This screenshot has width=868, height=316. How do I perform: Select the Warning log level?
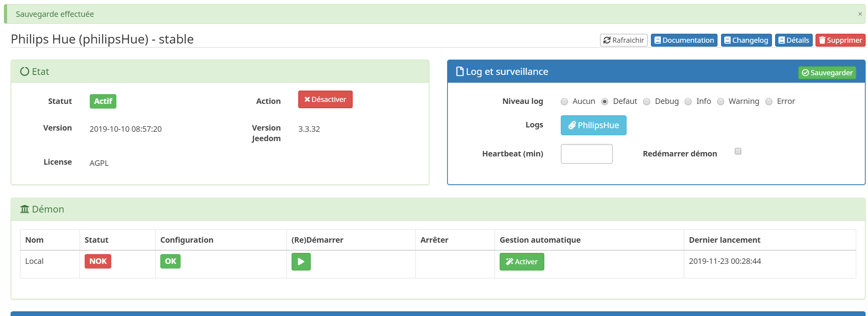click(720, 102)
